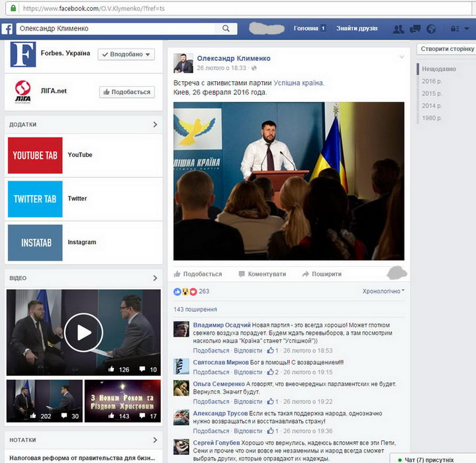Like the post with Подобається
476x463 pixels.
[x=198, y=274]
